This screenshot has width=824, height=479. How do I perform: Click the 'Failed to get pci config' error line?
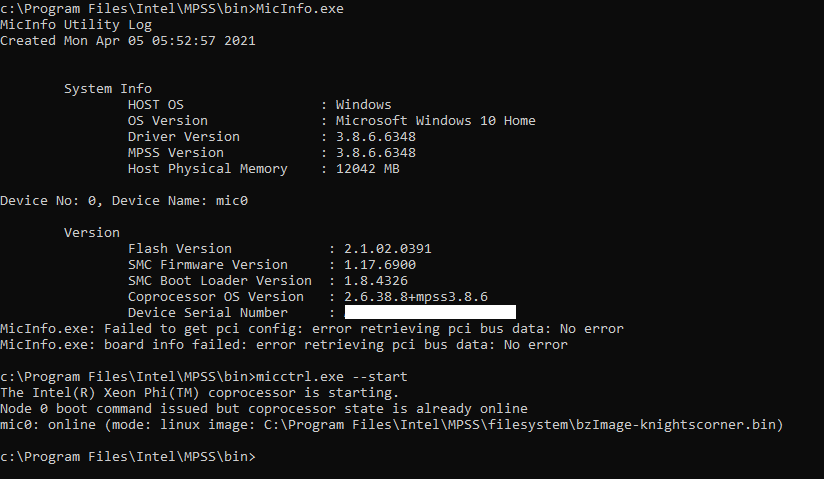312,329
